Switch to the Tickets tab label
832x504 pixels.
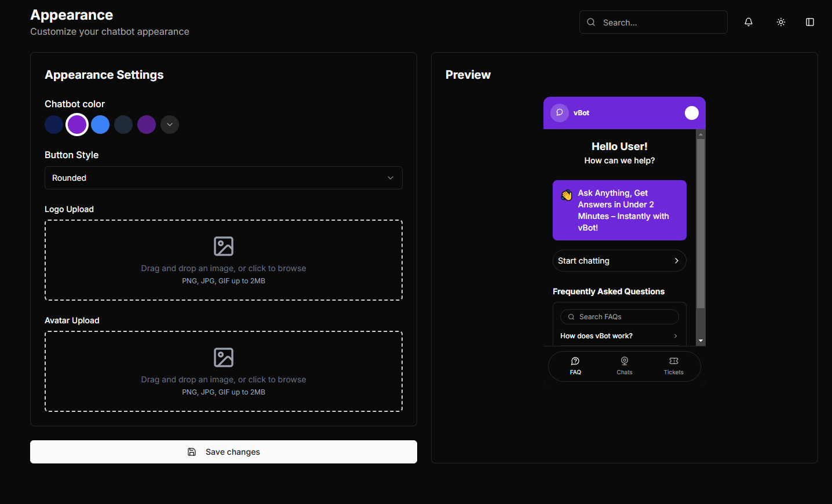tap(674, 372)
